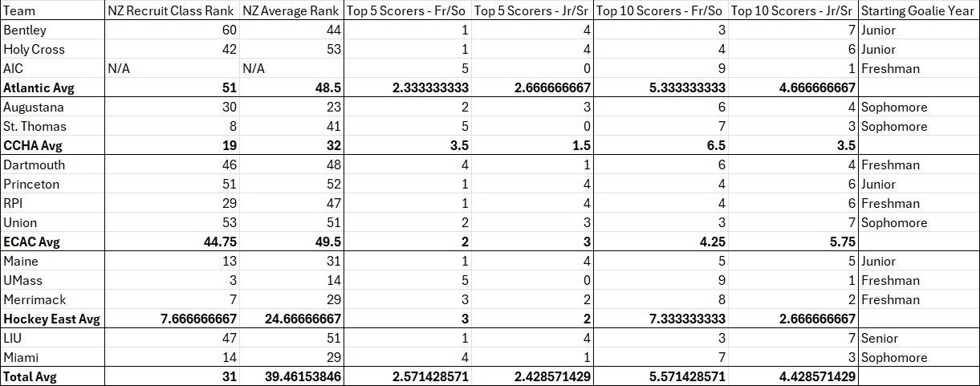Select AIC's N/A recruit class rank cell
Viewport: 980px width, 386px height.
(x=173, y=69)
